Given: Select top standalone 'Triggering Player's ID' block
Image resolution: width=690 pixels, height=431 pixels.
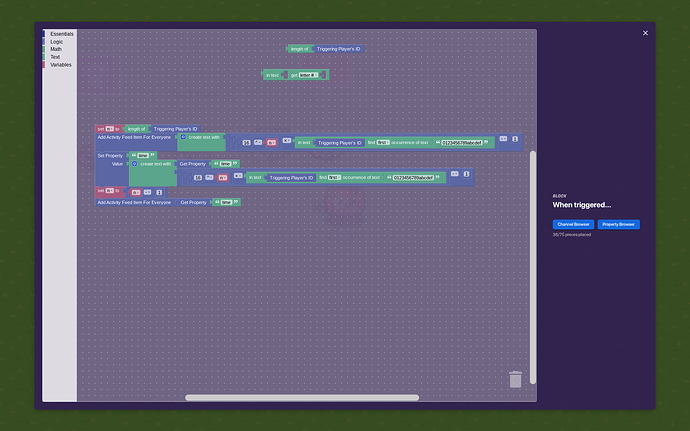Looking at the screenshot, I should tap(338, 49).
